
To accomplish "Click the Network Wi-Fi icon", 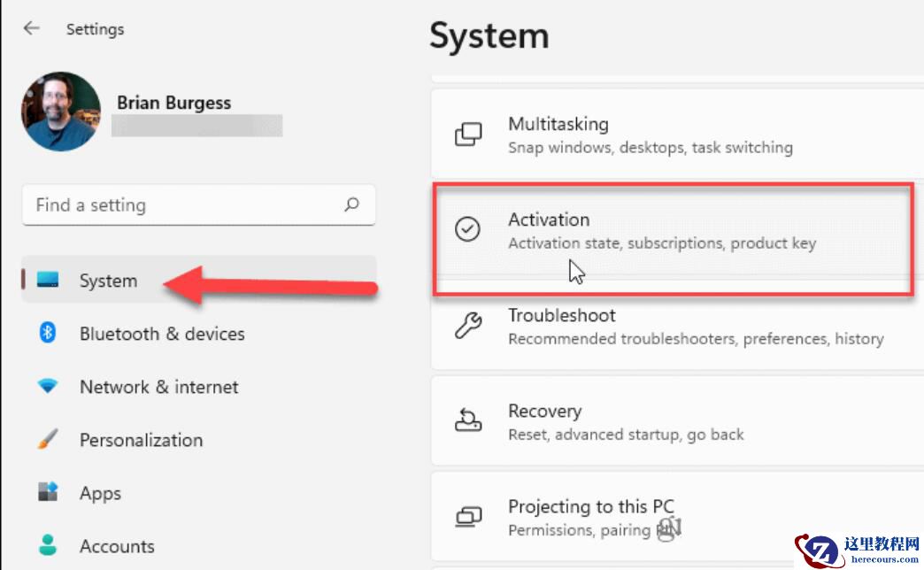I will click(48, 387).
